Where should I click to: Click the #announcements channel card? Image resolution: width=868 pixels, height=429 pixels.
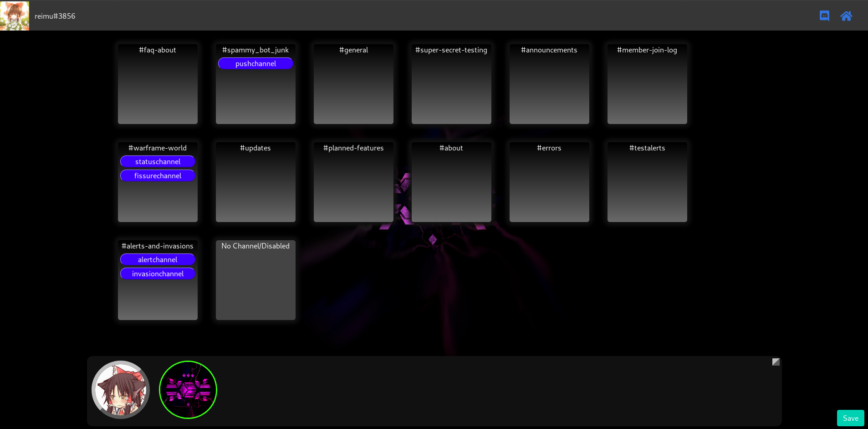coord(549,84)
